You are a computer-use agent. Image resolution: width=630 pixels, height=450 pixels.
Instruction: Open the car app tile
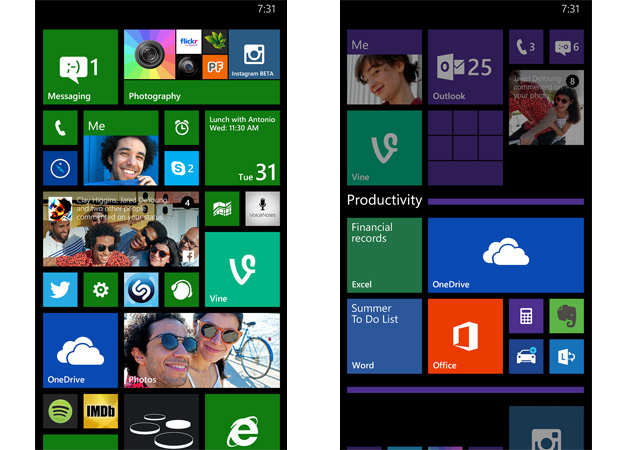pos(526,356)
